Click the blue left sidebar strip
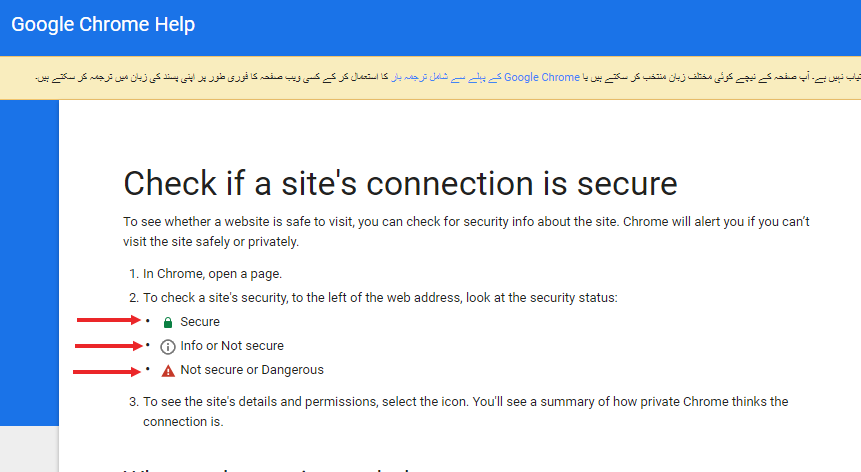The height and width of the screenshot is (472, 861). pyautogui.click(x=29, y=262)
